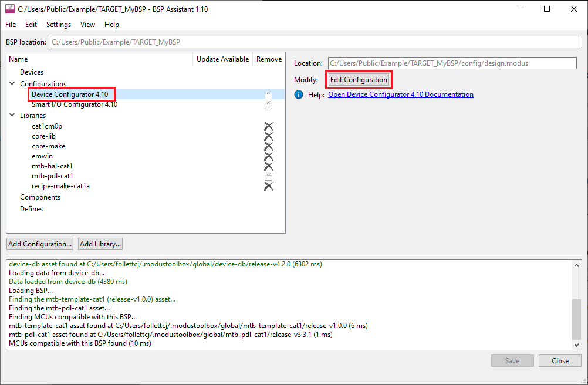Screen dimensions: 588x385
Task: Click the BSP location path field
Action: pyautogui.click(x=316, y=42)
